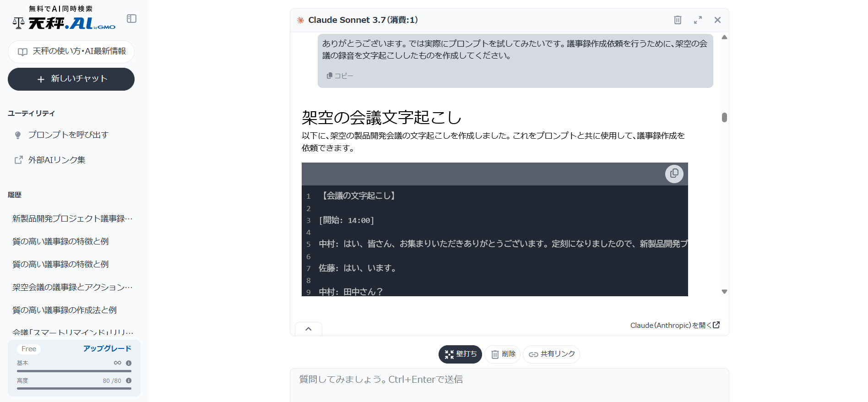868x402 pixels.
Task: Click the 架空の会議文字起こし heading
Action: point(381,118)
